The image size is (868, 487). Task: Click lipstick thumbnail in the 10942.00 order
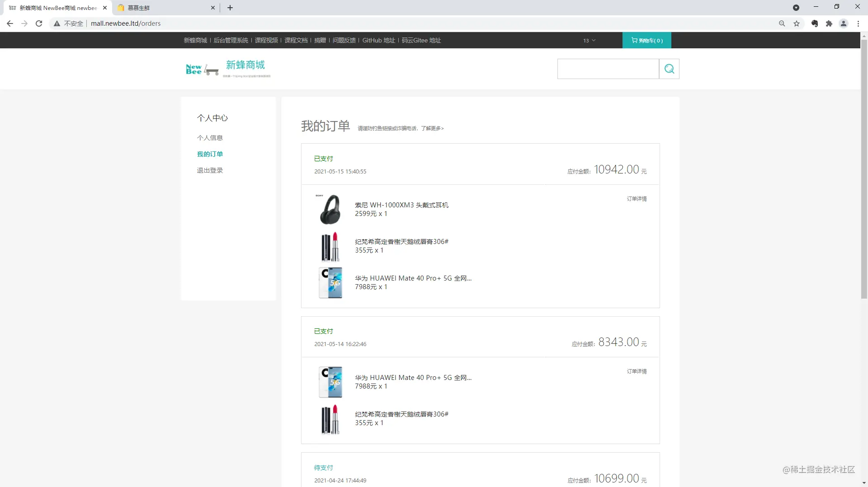tap(330, 246)
